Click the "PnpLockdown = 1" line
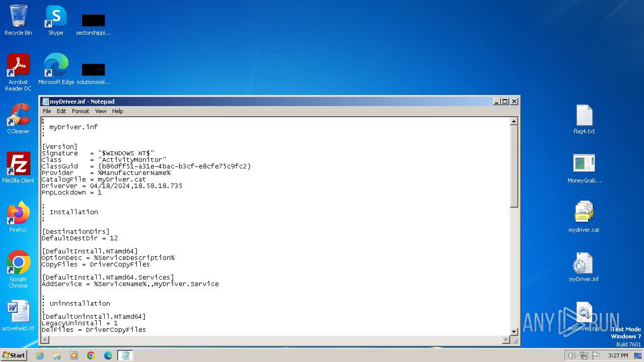 [71, 193]
